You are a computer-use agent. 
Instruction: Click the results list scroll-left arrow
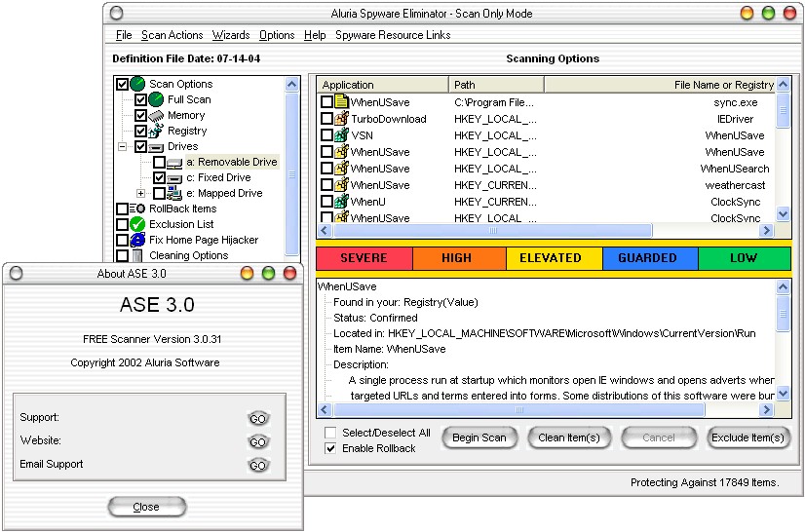click(x=324, y=231)
